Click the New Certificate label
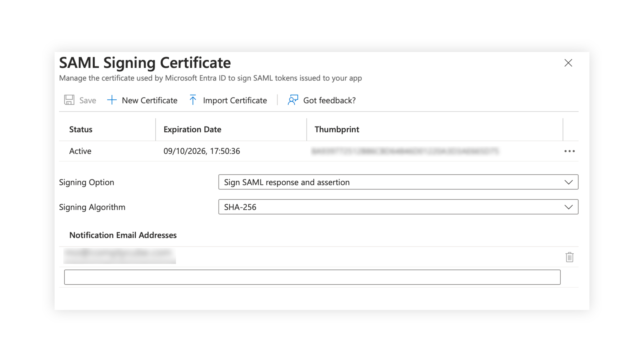 [149, 100]
